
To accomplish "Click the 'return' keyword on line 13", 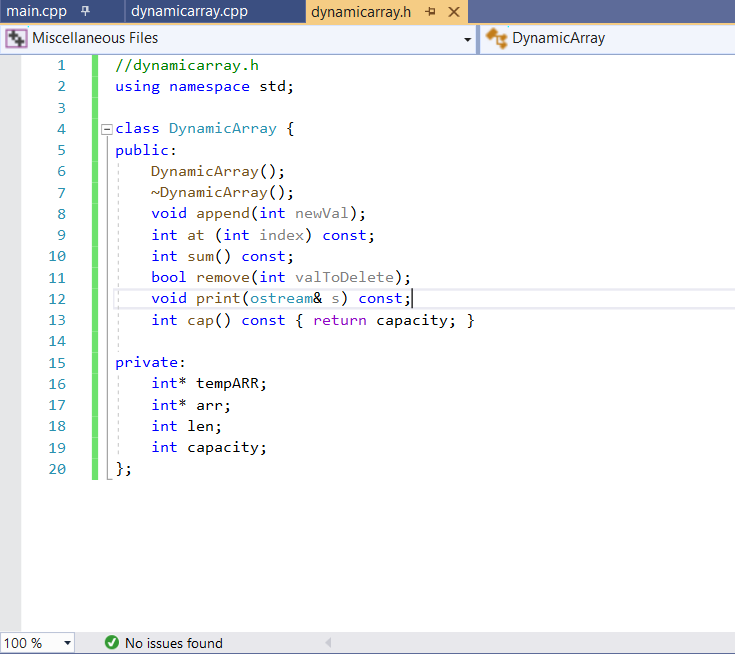I will click(x=340, y=320).
